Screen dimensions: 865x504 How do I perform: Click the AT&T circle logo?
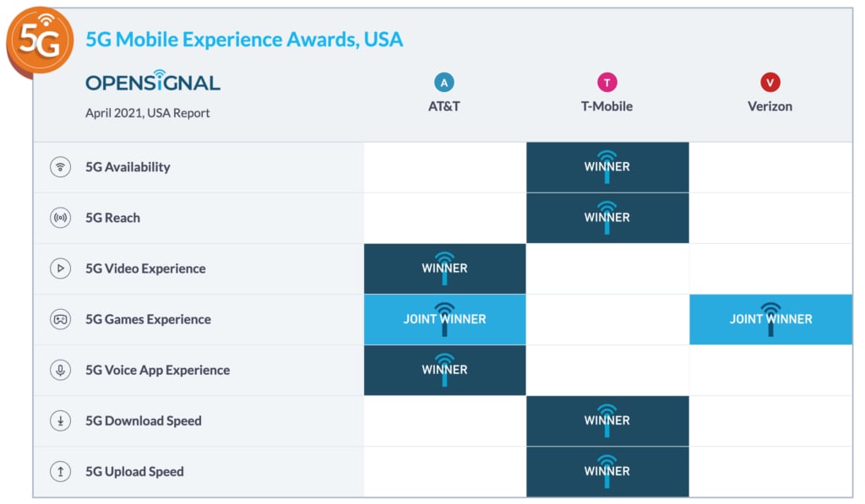444,82
